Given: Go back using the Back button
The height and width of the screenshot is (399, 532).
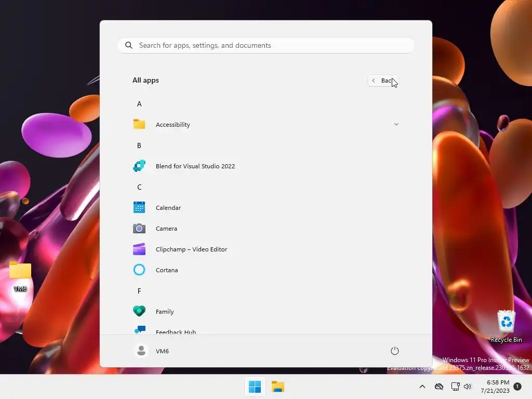Looking at the screenshot, I should tap(383, 81).
